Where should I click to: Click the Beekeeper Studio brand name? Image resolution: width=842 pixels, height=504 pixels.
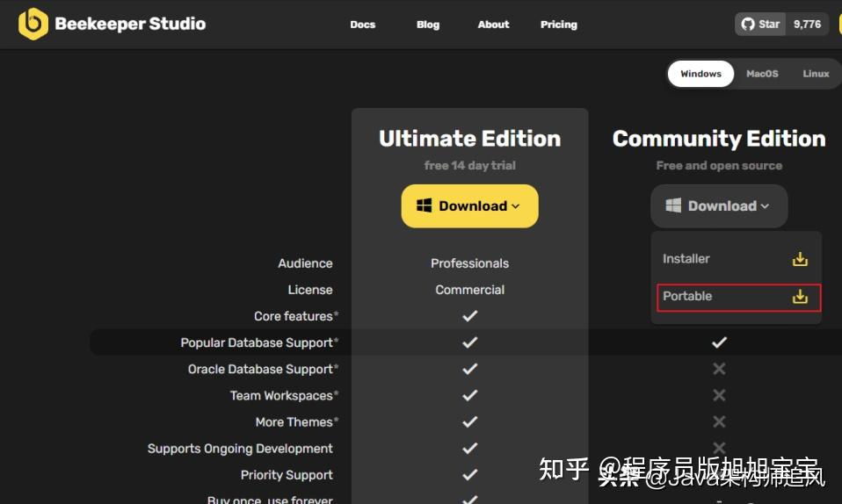(130, 24)
